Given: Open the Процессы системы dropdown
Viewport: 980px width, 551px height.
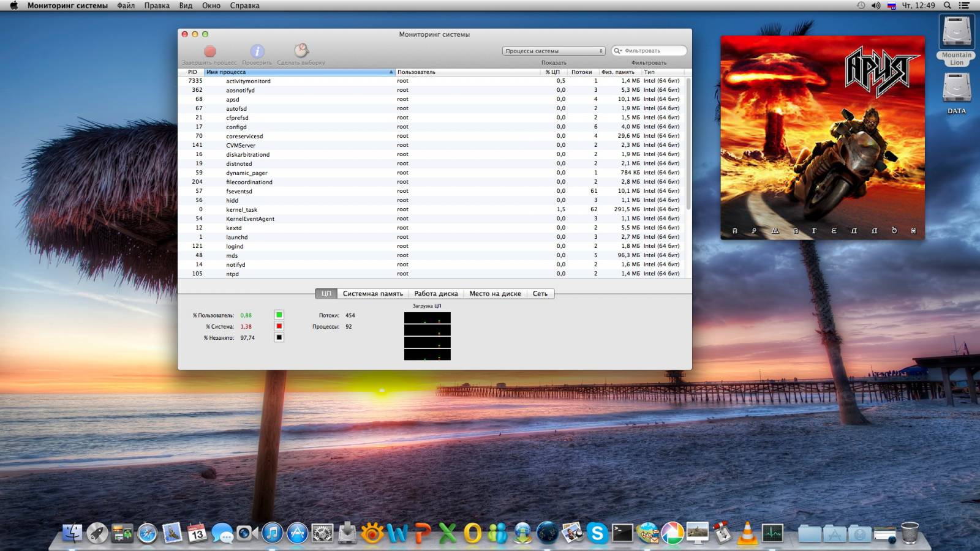Looking at the screenshot, I should pyautogui.click(x=554, y=51).
